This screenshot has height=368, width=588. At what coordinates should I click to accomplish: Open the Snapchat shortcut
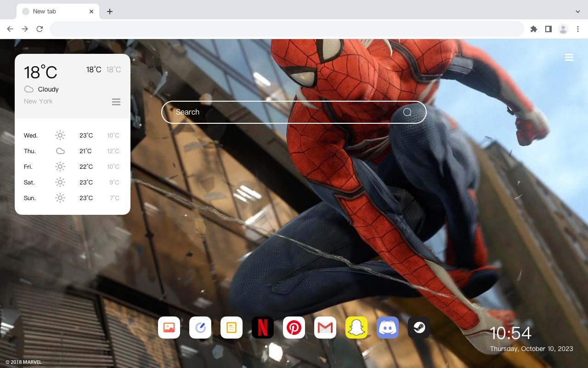(356, 328)
